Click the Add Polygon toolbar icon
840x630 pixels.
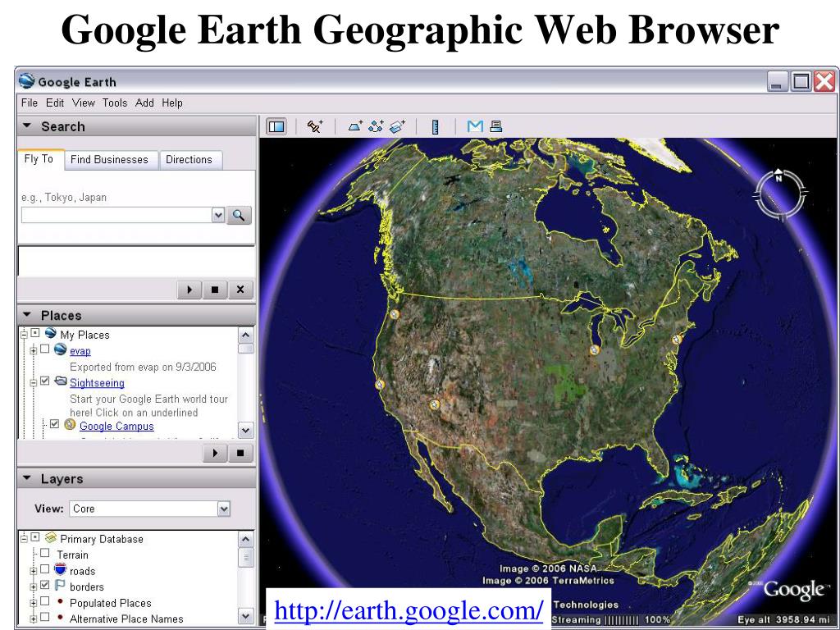coord(355,126)
